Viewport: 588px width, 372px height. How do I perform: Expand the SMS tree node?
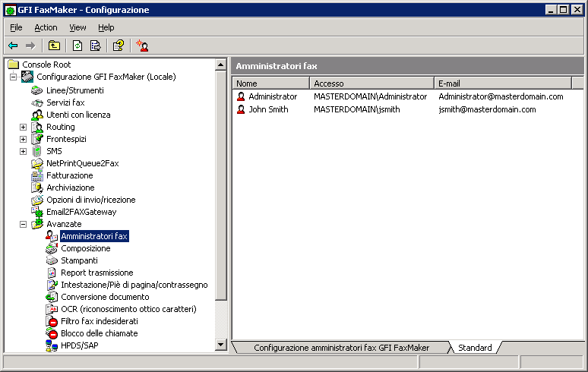tap(24, 151)
